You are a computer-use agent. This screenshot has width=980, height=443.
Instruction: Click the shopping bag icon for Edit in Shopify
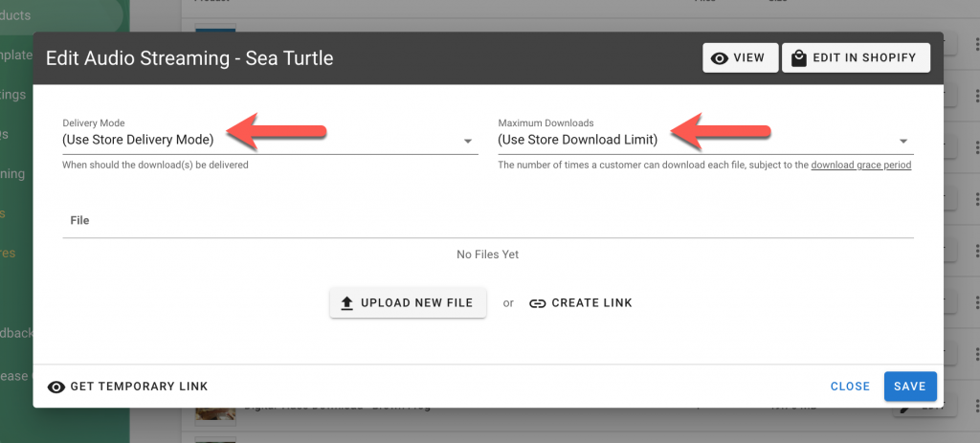(x=799, y=58)
